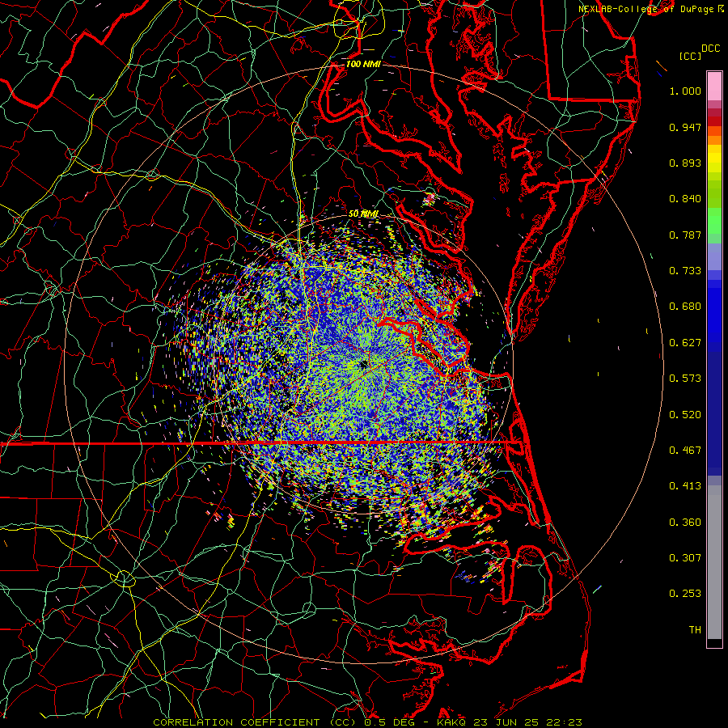Pick the pink swatch atop the color bar

pos(714,87)
